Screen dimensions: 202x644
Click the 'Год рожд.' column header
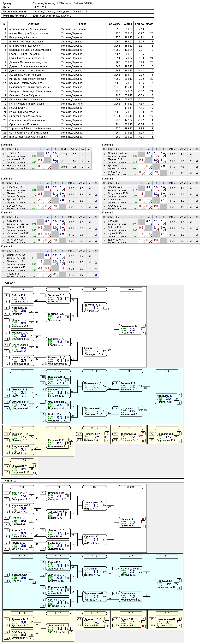click(x=114, y=24)
